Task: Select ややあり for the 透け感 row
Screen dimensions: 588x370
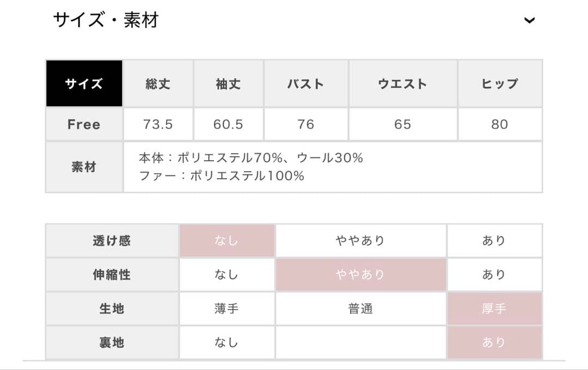Action: (361, 240)
